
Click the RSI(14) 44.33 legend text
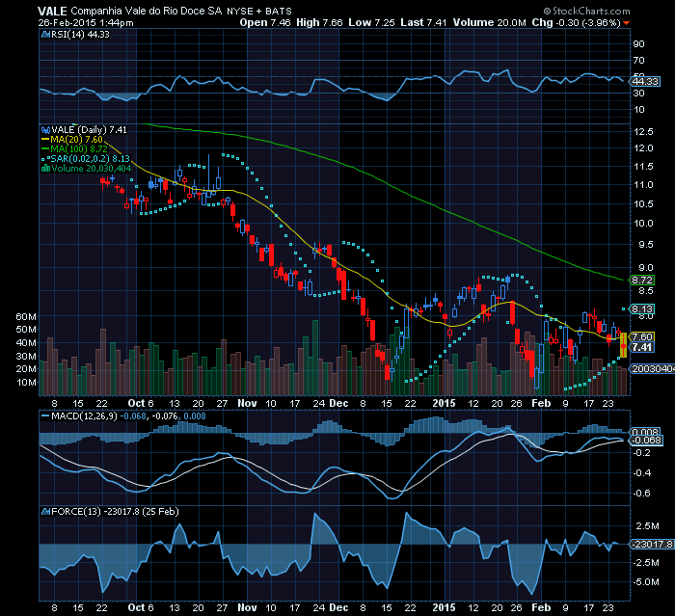(x=80, y=35)
